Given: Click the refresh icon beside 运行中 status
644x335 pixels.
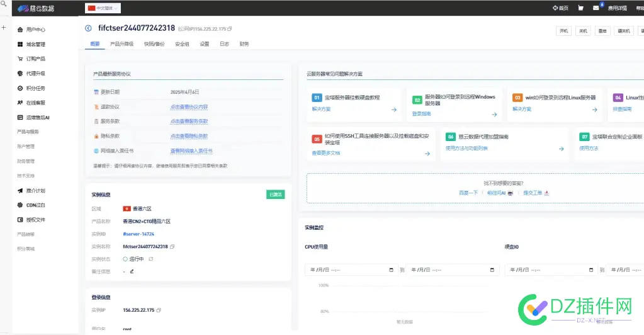Looking at the screenshot, I should click(x=150, y=259).
